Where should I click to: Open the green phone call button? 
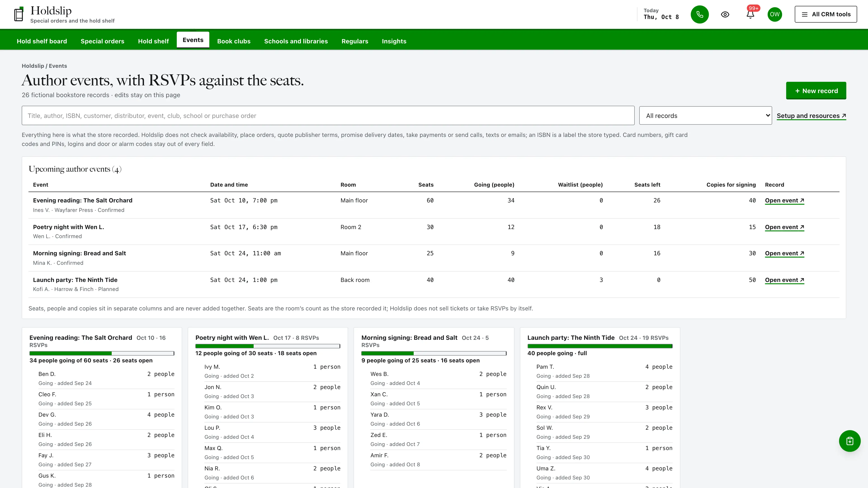tap(700, 14)
